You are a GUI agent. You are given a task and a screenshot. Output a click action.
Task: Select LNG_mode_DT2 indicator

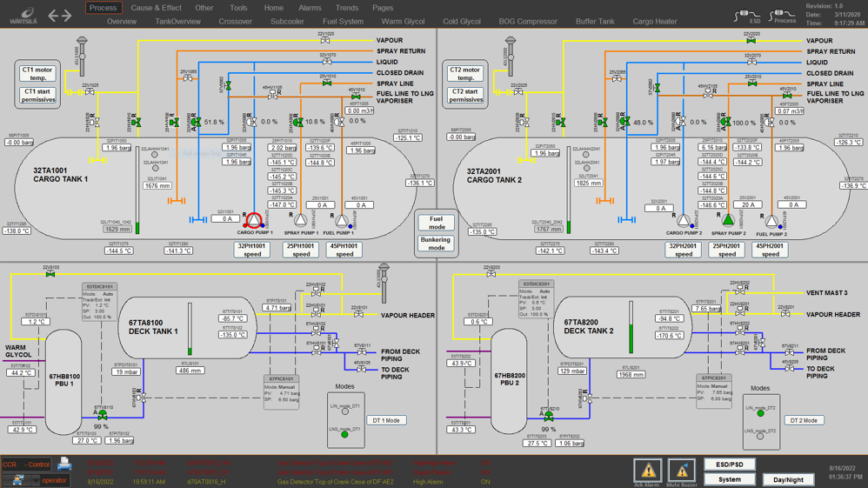(760, 437)
